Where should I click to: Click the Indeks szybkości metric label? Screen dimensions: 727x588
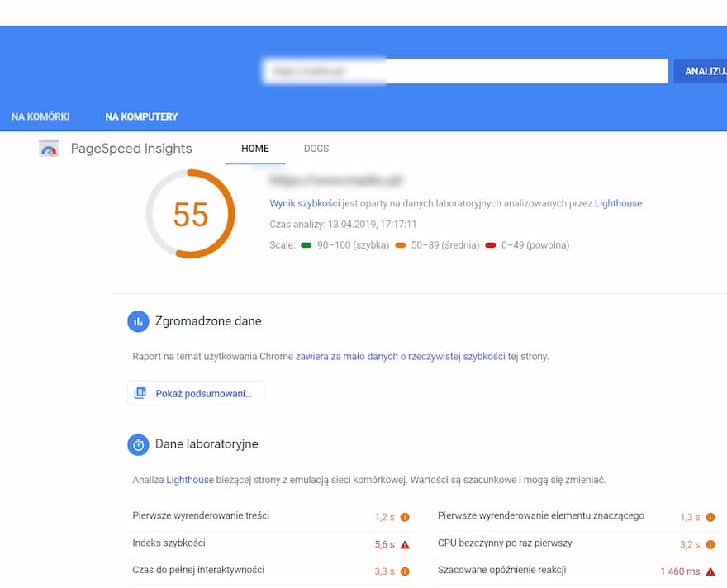click(169, 543)
